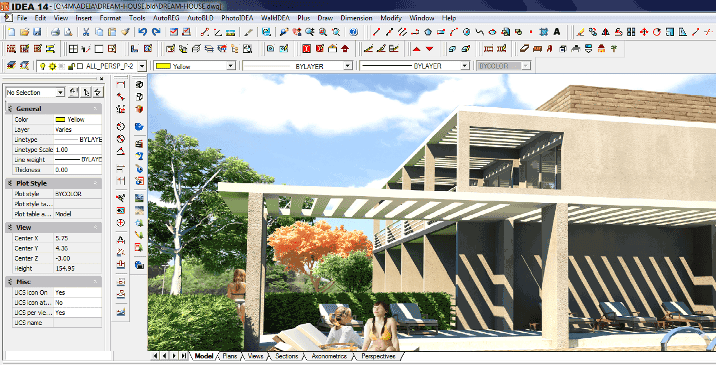The width and height of the screenshot is (716, 365).
Task: Collapse the View properties section
Action: click(95, 227)
